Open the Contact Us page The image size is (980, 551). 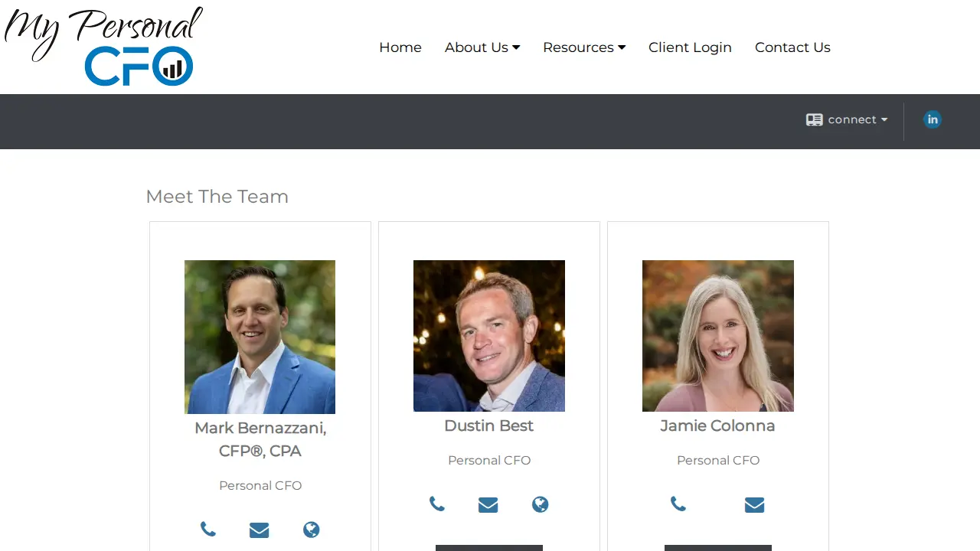[x=792, y=47]
